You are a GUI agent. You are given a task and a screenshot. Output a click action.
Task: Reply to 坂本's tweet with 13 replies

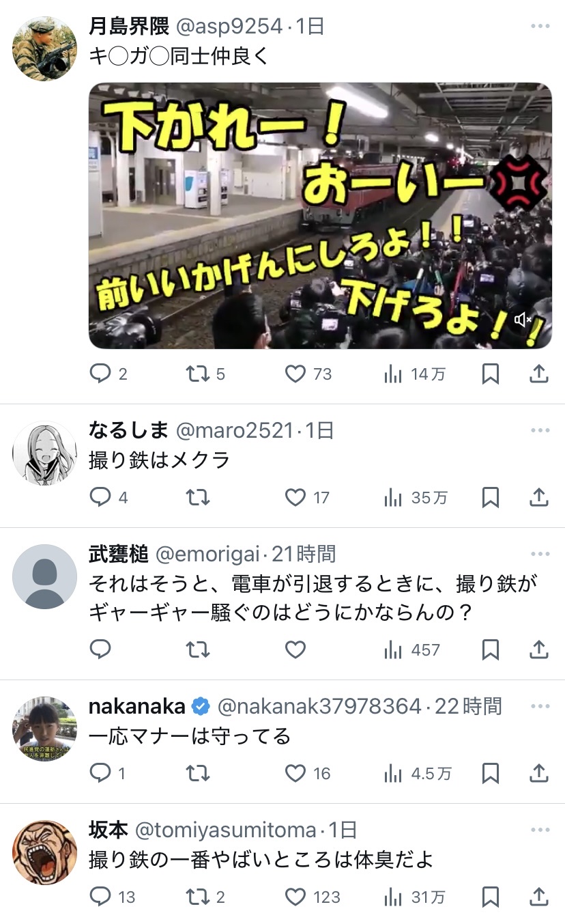100,896
